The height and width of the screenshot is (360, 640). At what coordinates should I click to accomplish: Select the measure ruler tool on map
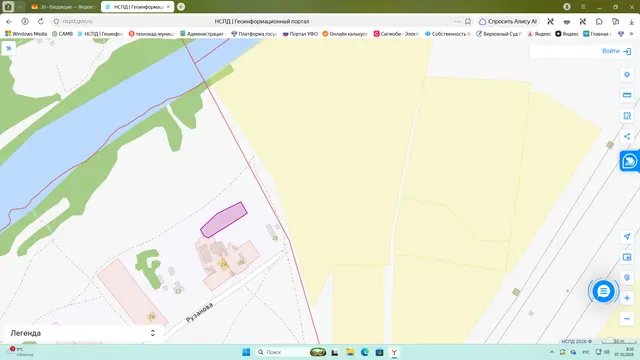pos(627,95)
